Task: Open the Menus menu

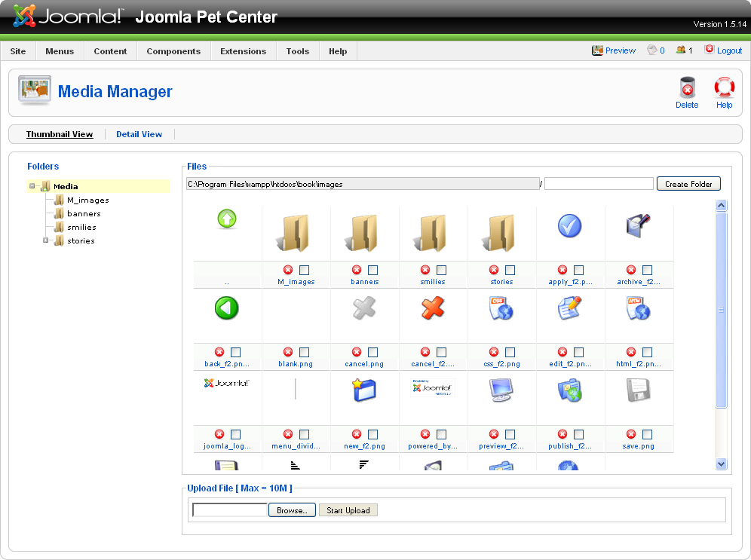Action: [x=60, y=51]
